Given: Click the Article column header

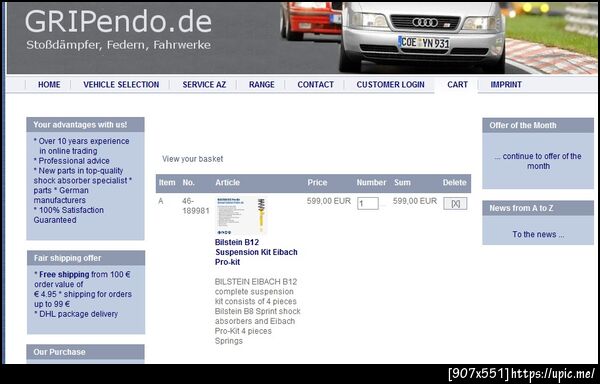Looking at the screenshot, I should point(227,182).
